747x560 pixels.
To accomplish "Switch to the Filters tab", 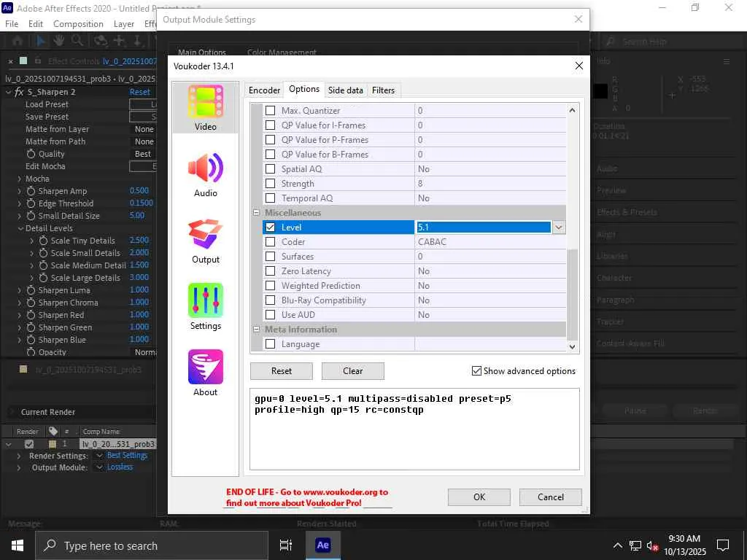I will click(x=383, y=90).
